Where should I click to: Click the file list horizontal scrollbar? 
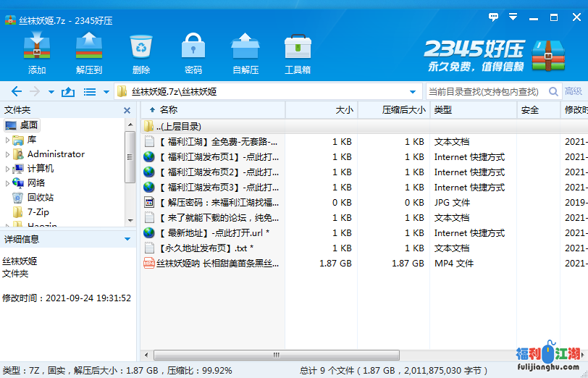pos(275,355)
